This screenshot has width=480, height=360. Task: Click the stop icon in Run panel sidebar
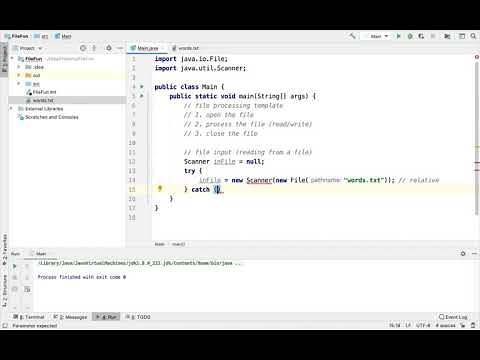coord(14,278)
